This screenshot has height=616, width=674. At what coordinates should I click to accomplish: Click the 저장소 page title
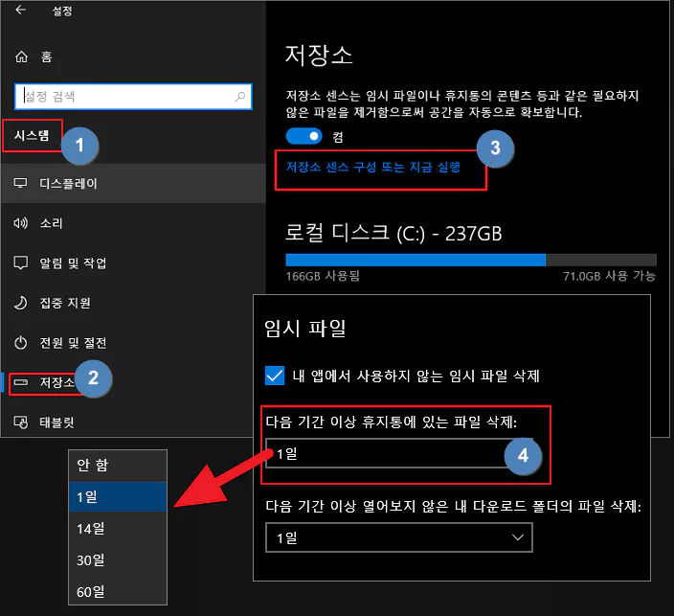(319, 55)
